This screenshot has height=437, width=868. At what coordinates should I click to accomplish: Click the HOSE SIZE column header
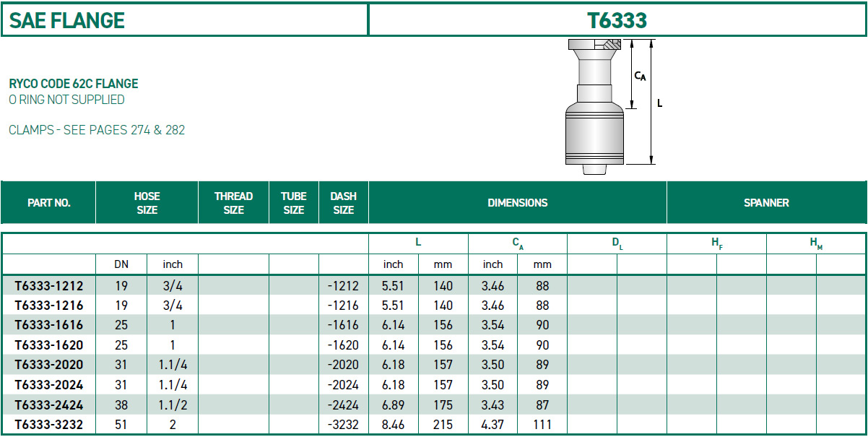click(147, 203)
